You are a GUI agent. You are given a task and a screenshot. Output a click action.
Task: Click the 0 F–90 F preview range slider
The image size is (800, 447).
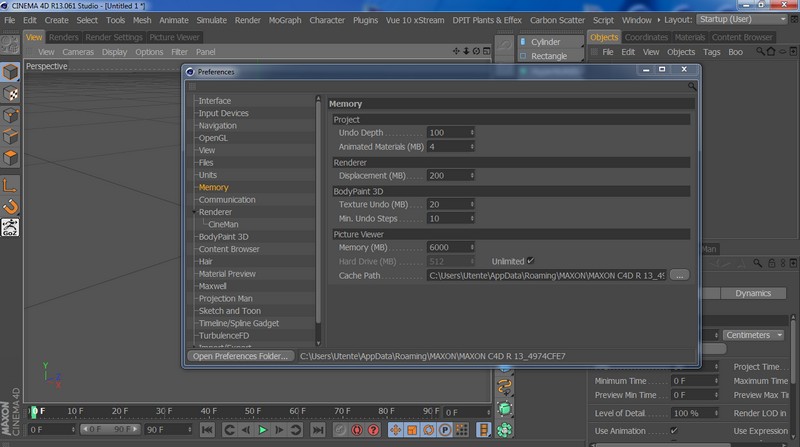[x=110, y=429]
